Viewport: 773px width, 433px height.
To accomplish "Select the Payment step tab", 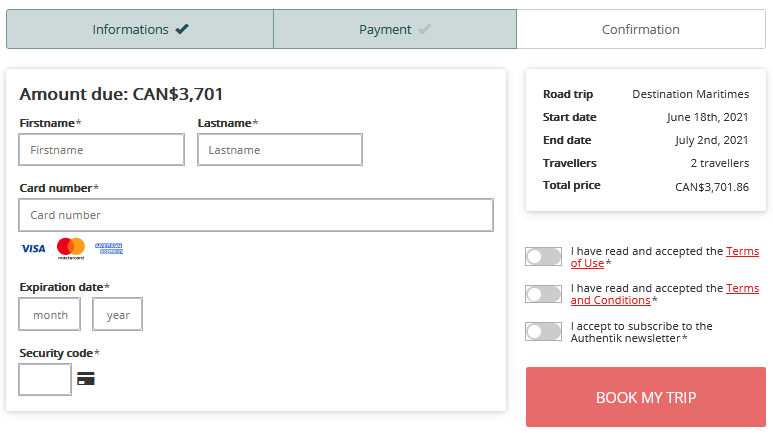I will click(x=395, y=29).
